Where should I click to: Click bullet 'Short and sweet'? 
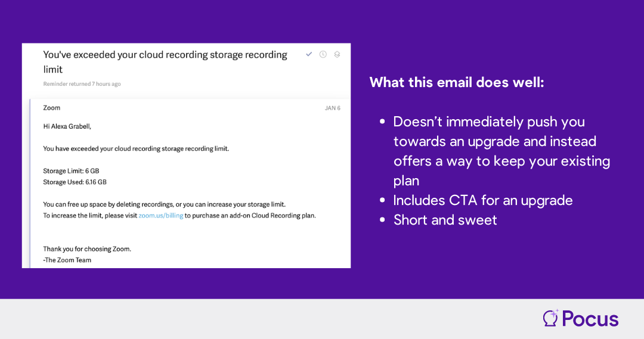point(445,220)
